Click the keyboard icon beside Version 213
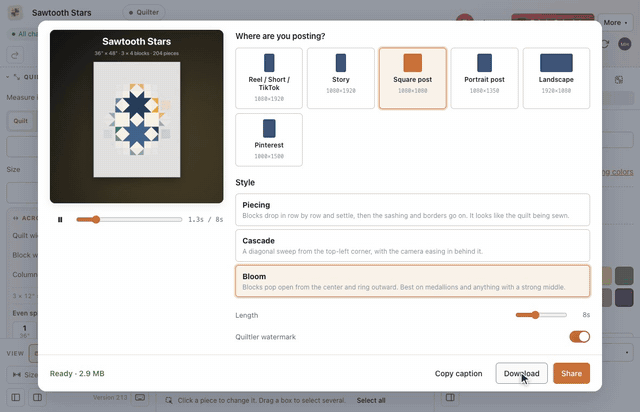640x412 pixels. [x=140, y=397]
